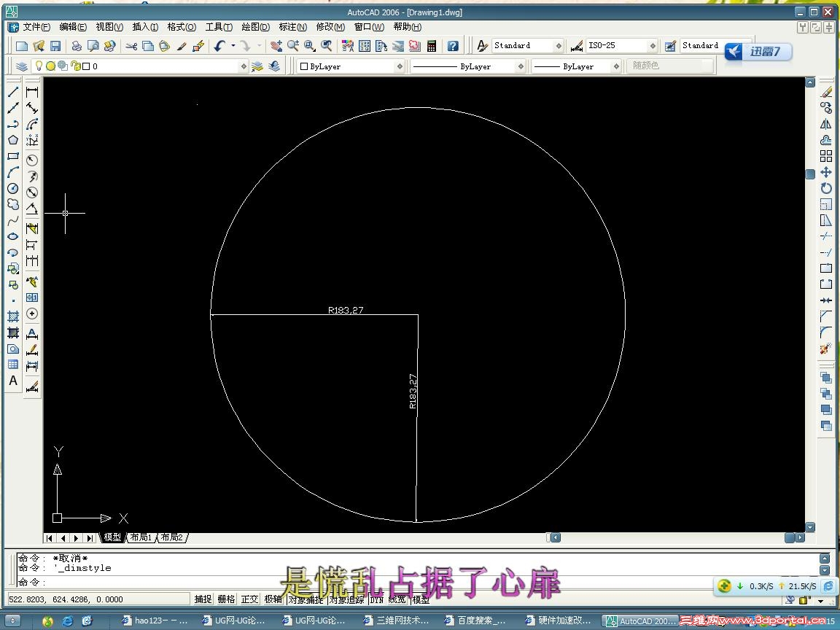The image size is (840, 630).
Task: Open the Help question mark icon
Action: (x=454, y=46)
